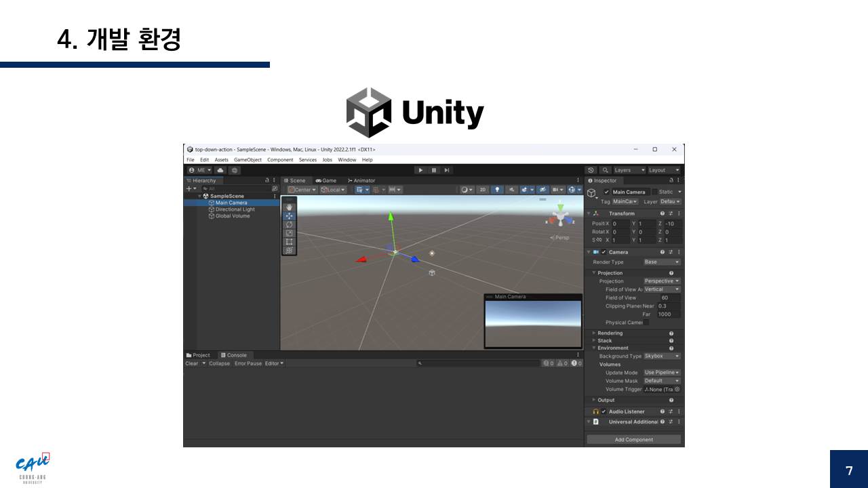Open the GameObject menu
The height and width of the screenshot is (488, 868).
click(x=248, y=160)
